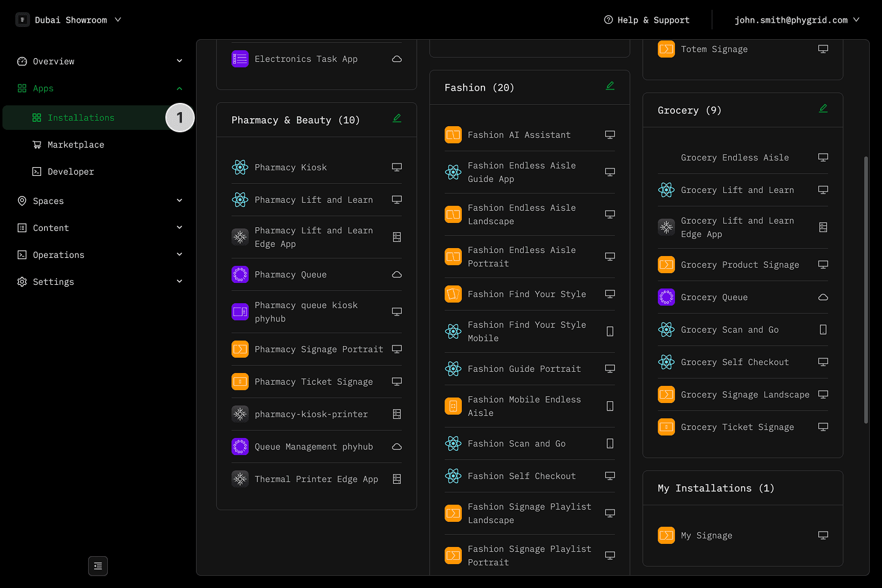Click the Pharmacy Kiosk app icon

(x=240, y=167)
